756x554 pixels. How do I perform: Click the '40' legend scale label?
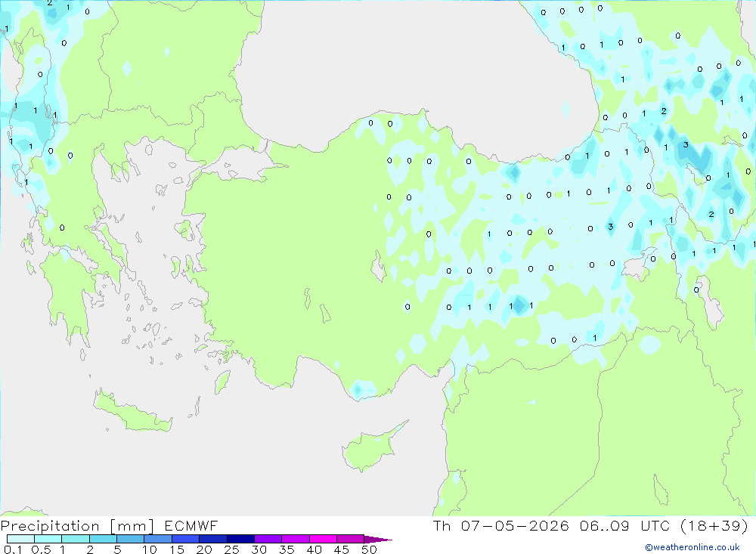(314, 549)
